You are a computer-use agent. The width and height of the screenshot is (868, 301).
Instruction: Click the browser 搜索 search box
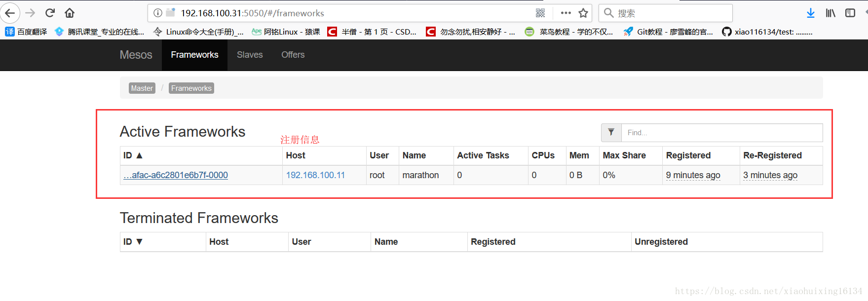tap(666, 13)
